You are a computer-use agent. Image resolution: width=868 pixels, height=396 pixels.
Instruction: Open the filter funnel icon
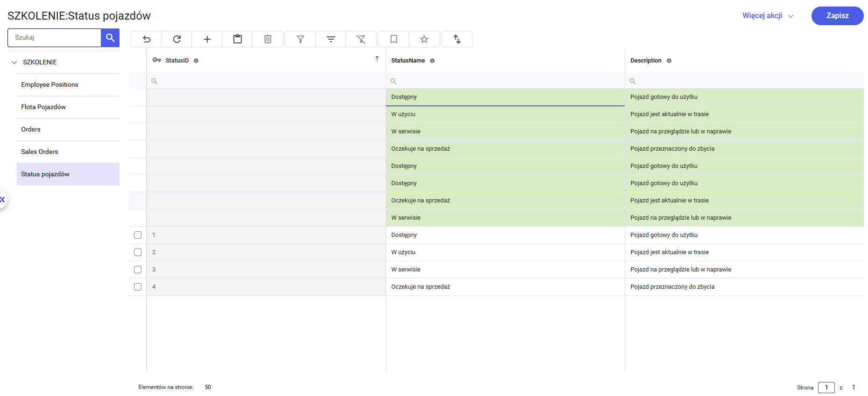coord(301,39)
